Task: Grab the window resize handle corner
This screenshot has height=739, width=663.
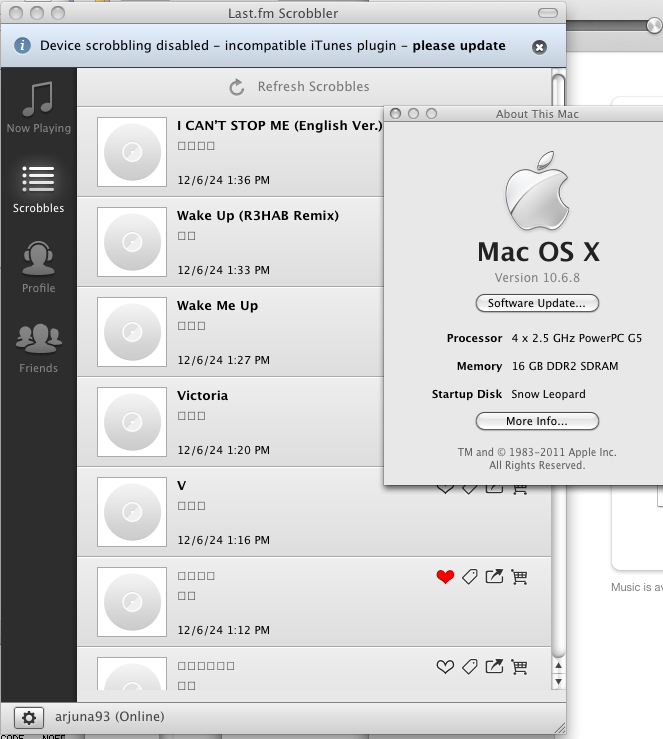Action: coord(559,728)
